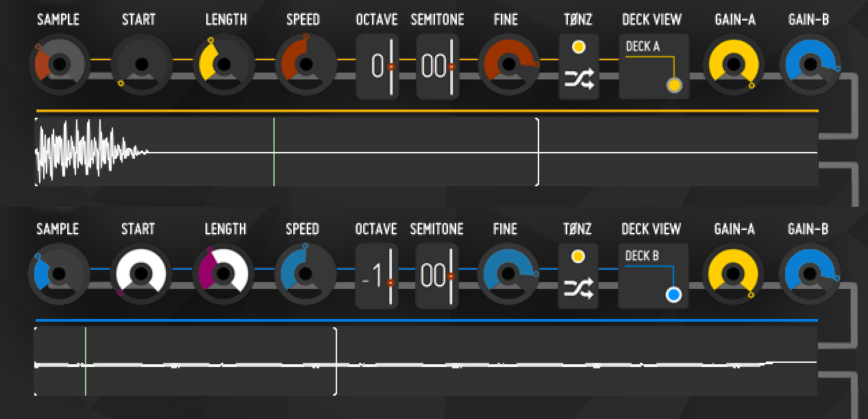The image size is (868, 419).
Task: Click Deck B yellow GAIN-A knob
Action: click(x=734, y=274)
